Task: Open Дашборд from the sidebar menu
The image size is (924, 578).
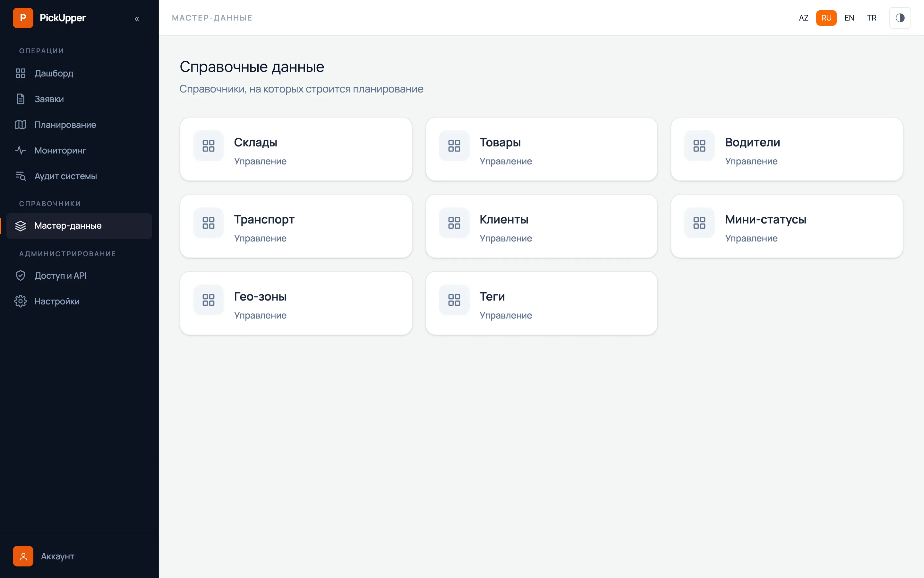Action: click(x=79, y=74)
